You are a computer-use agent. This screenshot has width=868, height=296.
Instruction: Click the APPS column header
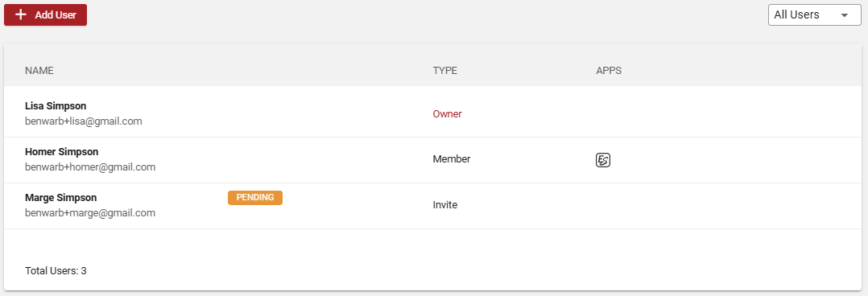click(x=609, y=71)
